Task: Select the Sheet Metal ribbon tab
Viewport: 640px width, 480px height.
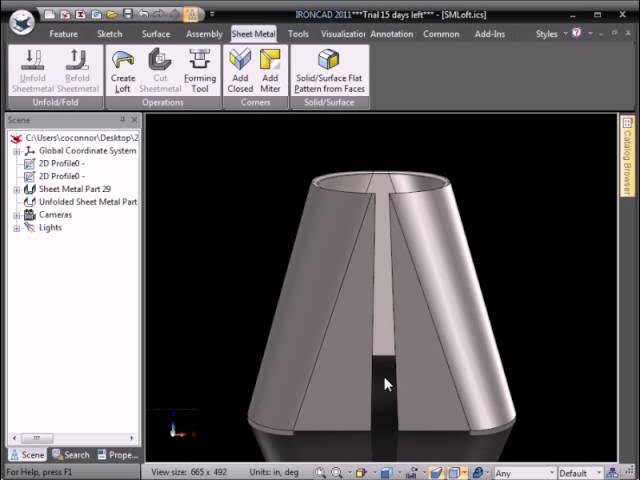Action: pyautogui.click(x=253, y=34)
